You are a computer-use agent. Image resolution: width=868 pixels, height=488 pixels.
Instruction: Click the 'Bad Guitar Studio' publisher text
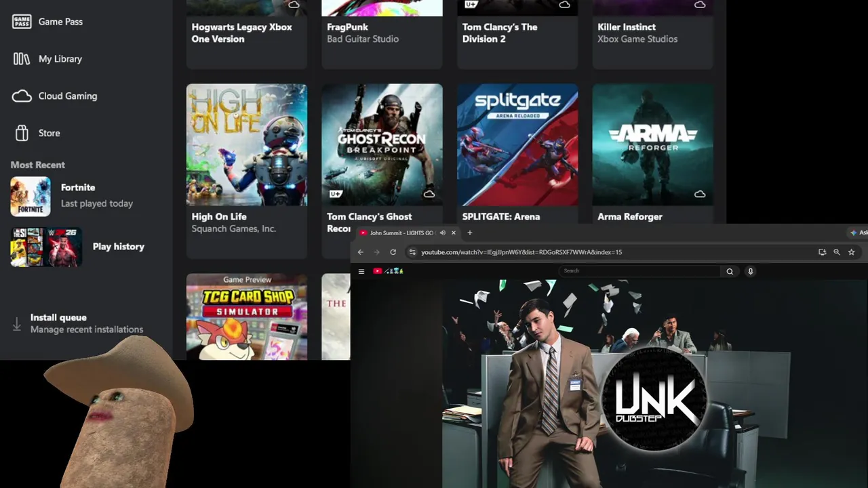pyautogui.click(x=363, y=39)
